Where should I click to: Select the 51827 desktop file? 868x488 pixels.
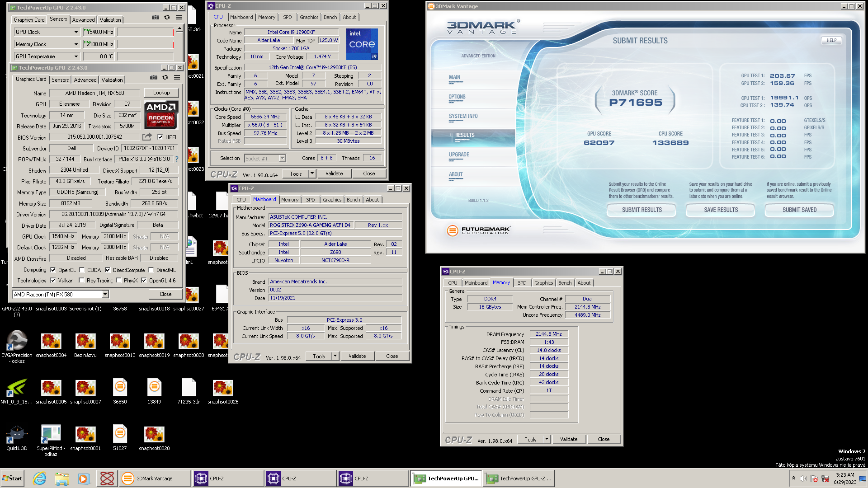coord(120,438)
